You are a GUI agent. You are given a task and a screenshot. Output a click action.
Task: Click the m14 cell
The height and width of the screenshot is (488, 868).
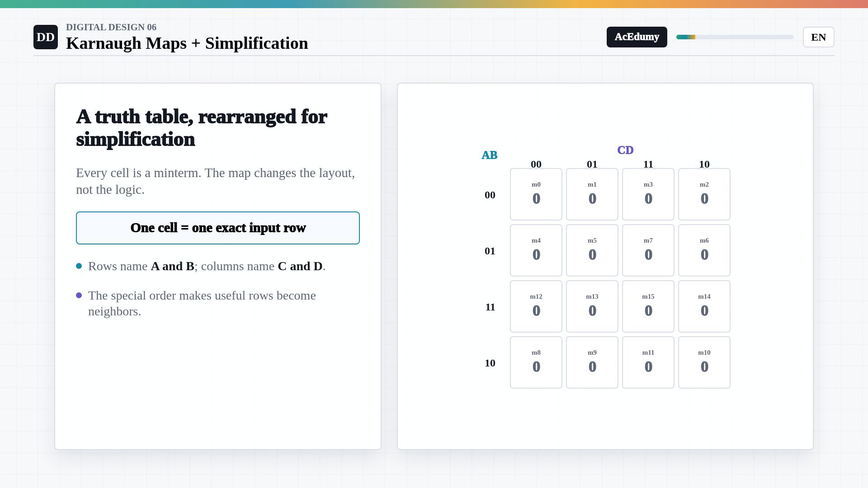tap(704, 306)
